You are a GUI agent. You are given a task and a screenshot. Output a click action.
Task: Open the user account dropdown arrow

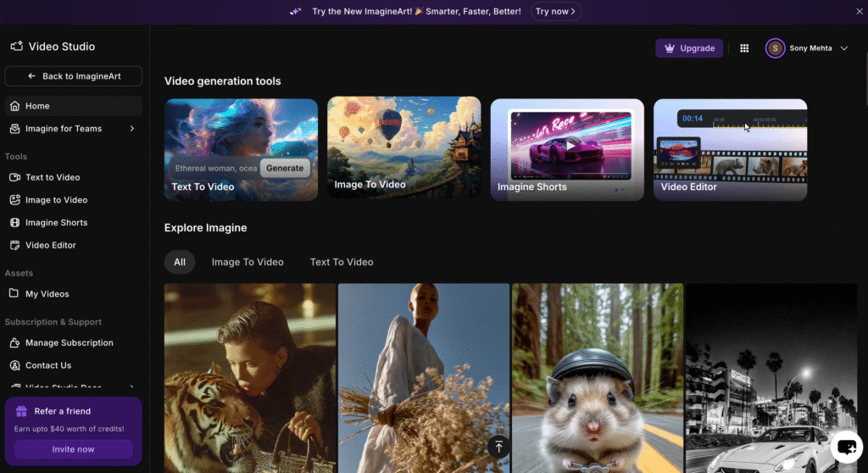tap(843, 48)
